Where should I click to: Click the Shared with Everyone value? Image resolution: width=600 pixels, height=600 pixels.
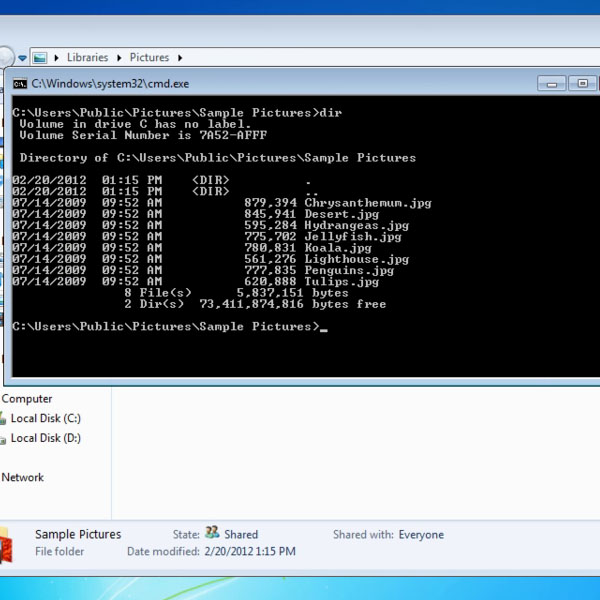pyautogui.click(x=421, y=534)
